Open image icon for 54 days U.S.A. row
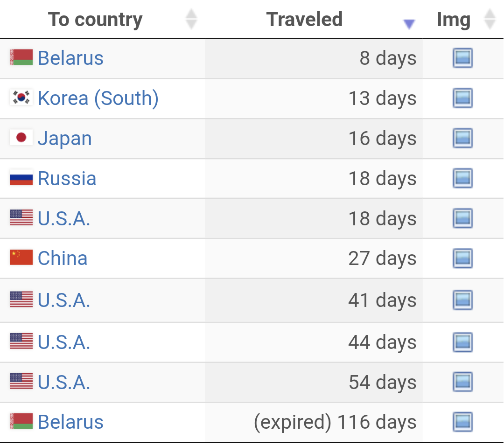The height and width of the screenshot is (446, 504). 462,383
